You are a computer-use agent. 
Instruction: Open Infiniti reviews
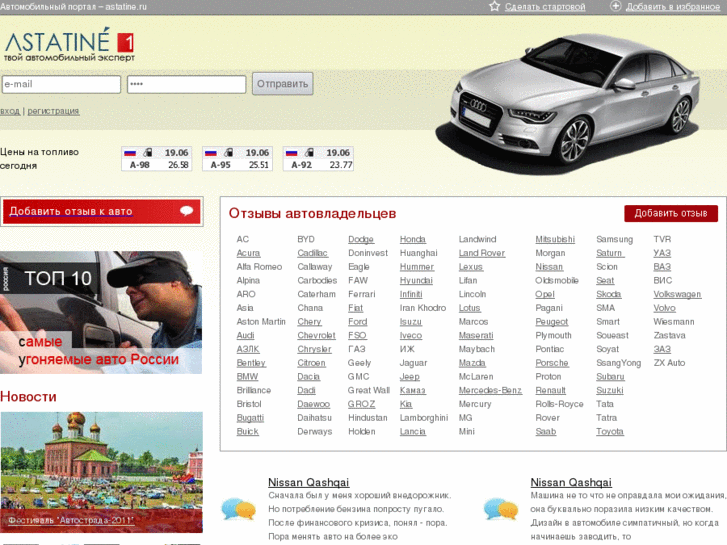(x=411, y=295)
